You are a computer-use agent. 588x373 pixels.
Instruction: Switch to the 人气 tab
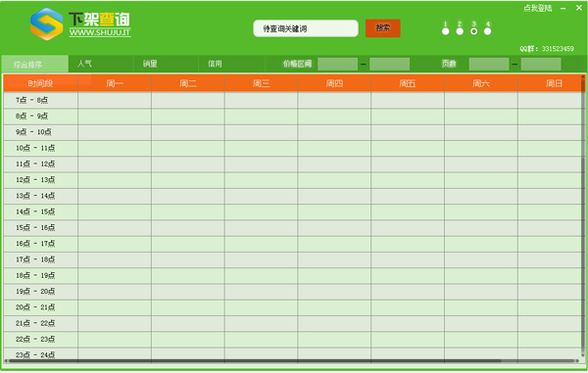(101, 64)
